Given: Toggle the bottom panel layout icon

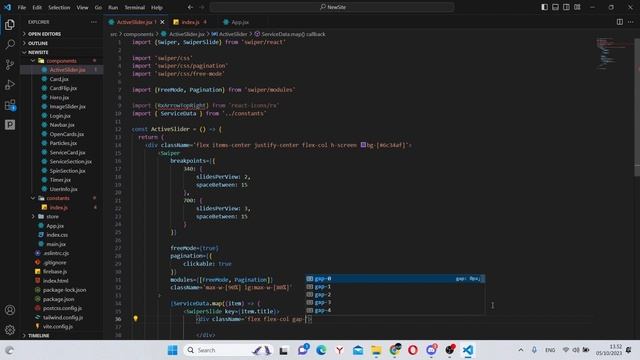Looking at the screenshot, I should (556, 7).
